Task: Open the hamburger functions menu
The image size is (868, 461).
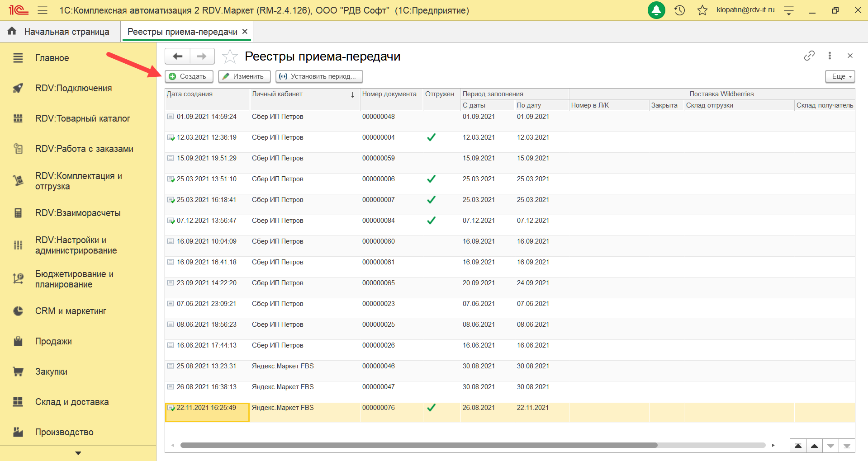Action: (43, 10)
